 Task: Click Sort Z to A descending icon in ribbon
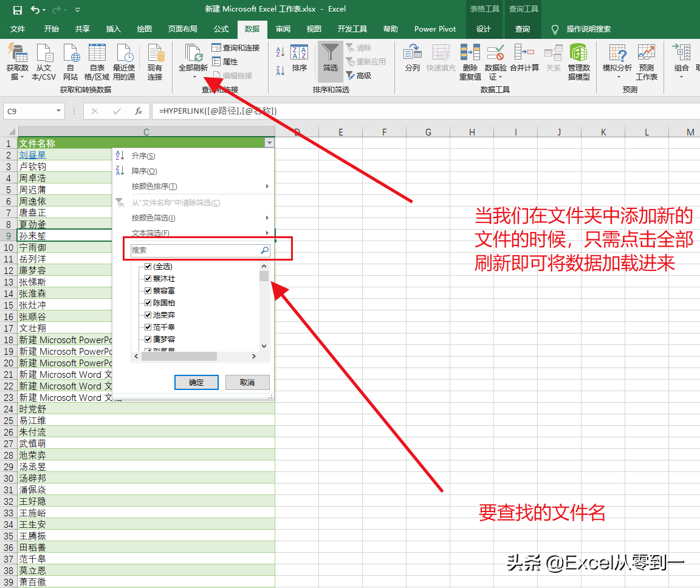[280, 70]
